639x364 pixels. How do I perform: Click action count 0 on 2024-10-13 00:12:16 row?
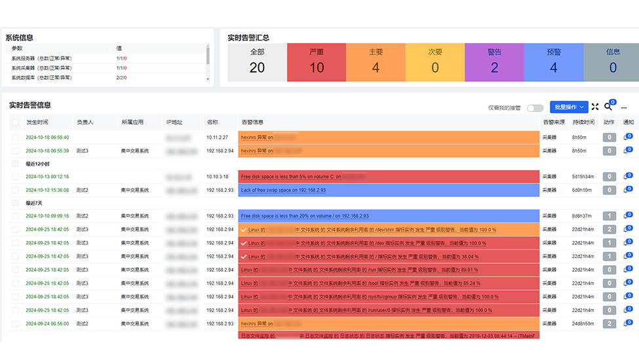tap(610, 177)
